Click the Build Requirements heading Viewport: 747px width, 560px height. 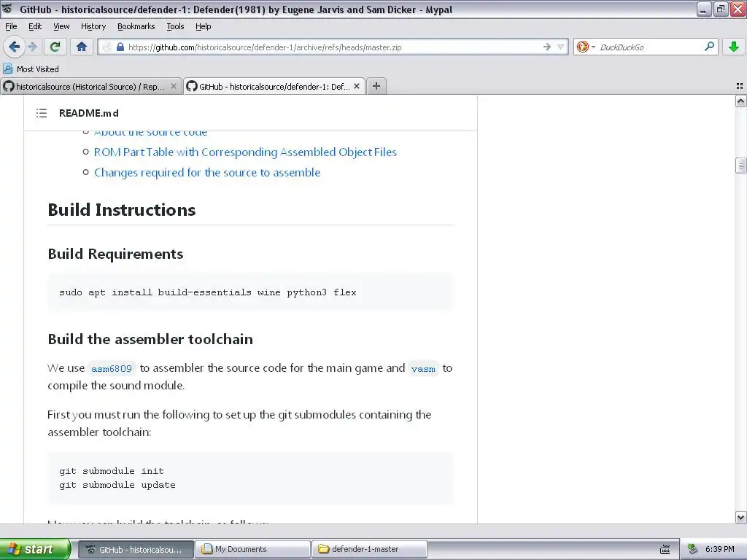click(x=115, y=254)
